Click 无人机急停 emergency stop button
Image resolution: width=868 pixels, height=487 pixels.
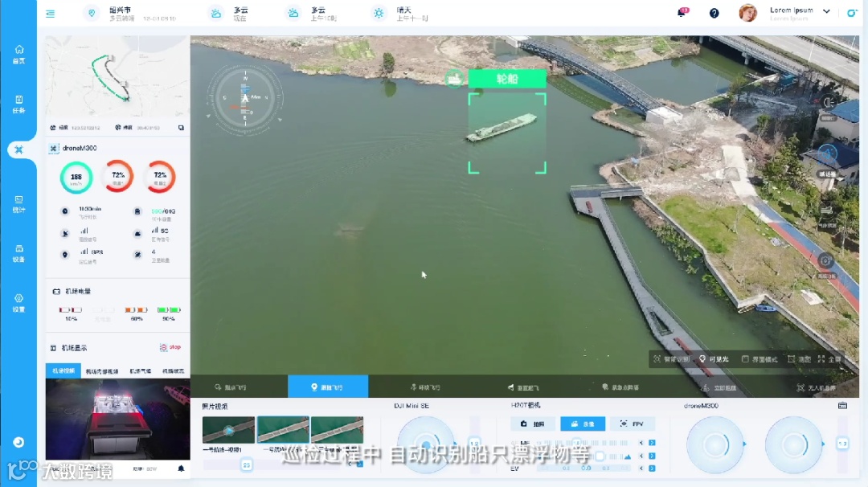pyautogui.click(x=816, y=388)
